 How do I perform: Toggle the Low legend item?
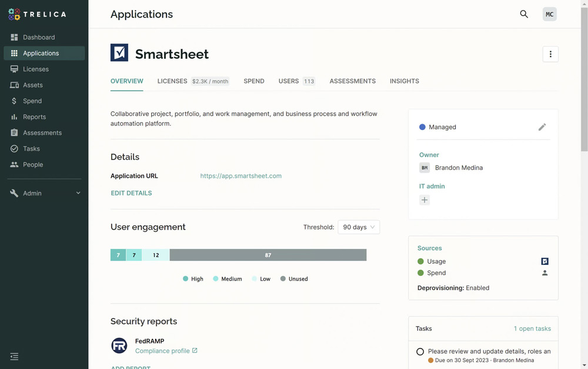point(262,279)
